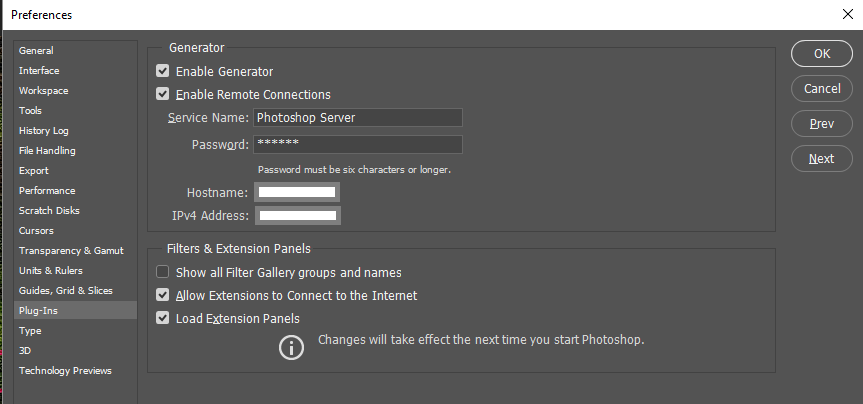Click the Cancel button
The height and width of the screenshot is (404, 863).
coord(822,89)
